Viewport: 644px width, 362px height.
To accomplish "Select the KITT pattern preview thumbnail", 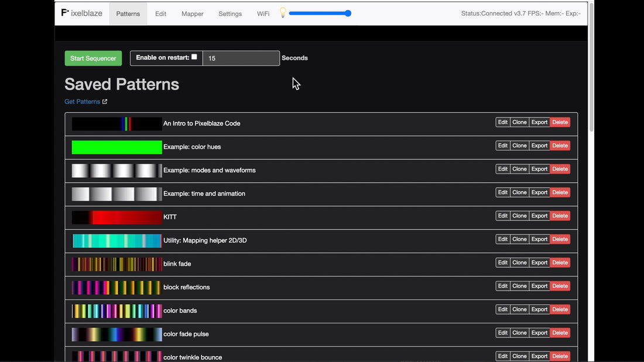I will [x=117, y=217].
